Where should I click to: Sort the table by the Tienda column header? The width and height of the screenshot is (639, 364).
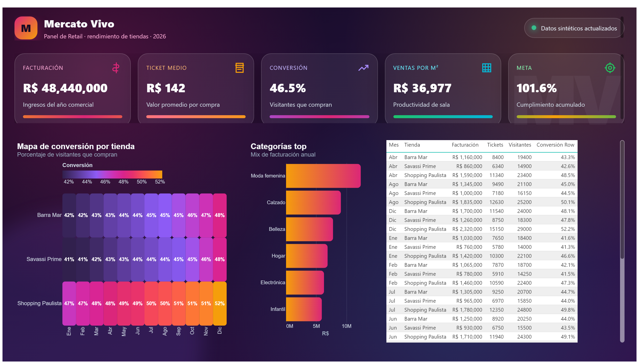[412, 145]
